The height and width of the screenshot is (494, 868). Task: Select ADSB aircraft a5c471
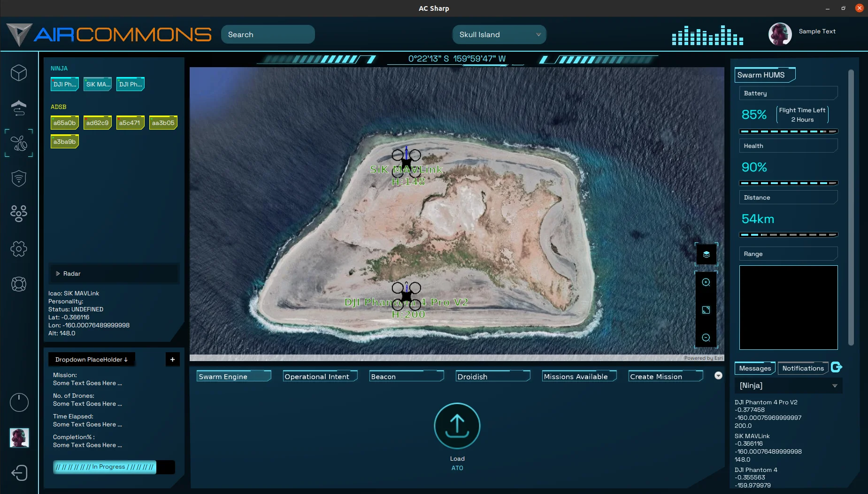(x=131, y=123)
